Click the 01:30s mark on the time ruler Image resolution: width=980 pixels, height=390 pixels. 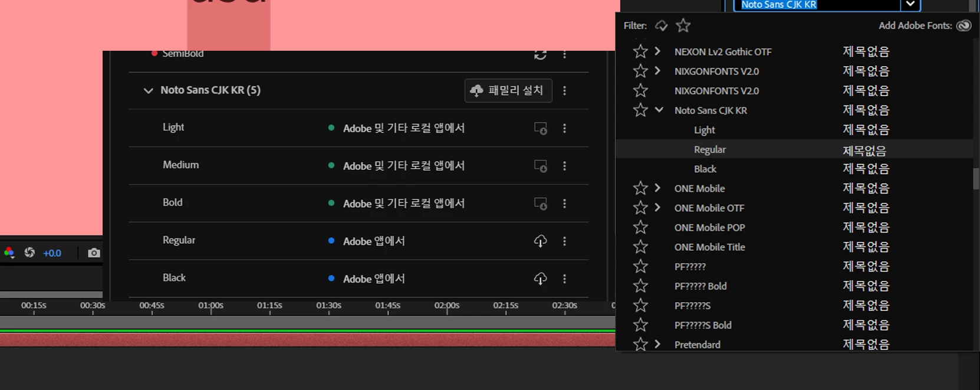pyautogui.click(x=328, y=306)
